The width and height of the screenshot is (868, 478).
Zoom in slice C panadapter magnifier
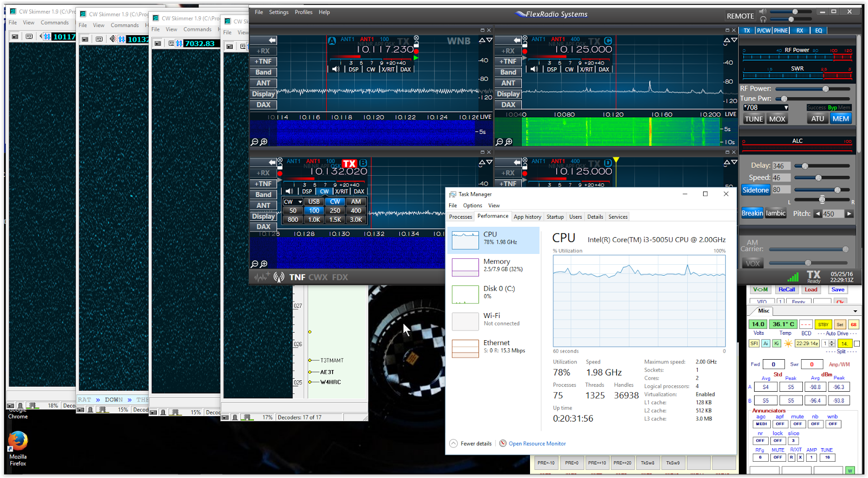(509, 142)
